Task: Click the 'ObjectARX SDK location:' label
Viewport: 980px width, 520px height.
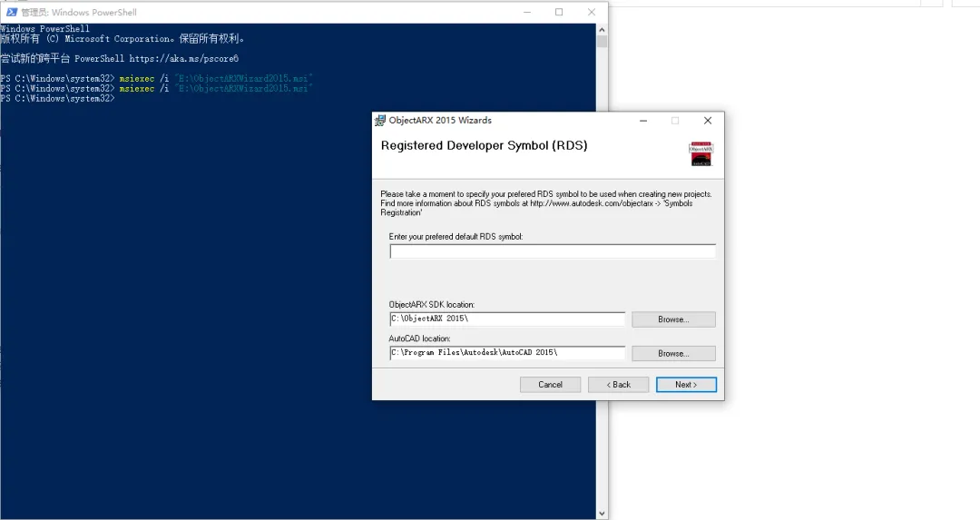Action: click(x=432, y=304)
